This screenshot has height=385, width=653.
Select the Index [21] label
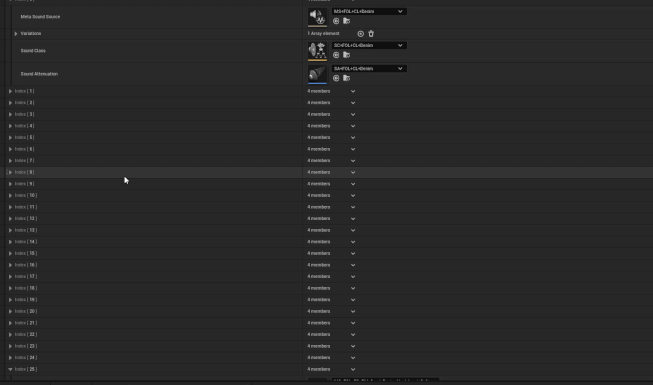click(x=26, y=323)
